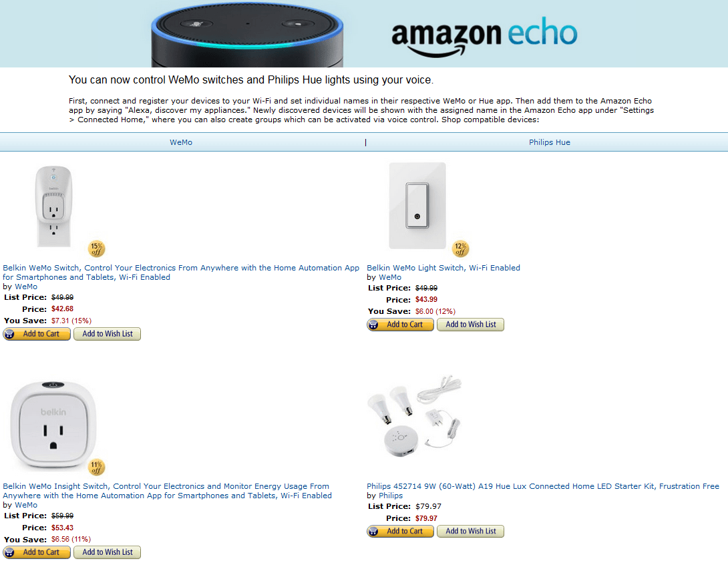Open the Philips Hue Lux Starter Kit image

pos(414,415)
